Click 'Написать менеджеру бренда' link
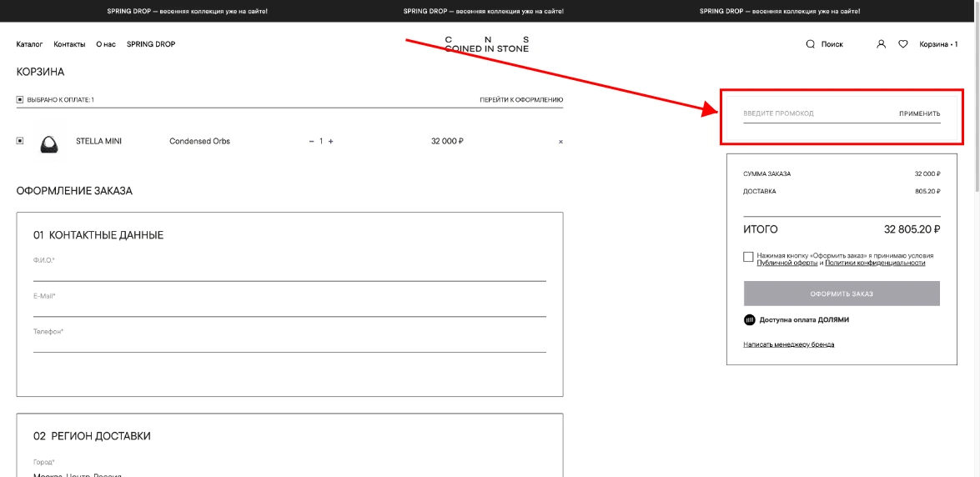Viewport: 980px width, 477px height. pos(789,344)
